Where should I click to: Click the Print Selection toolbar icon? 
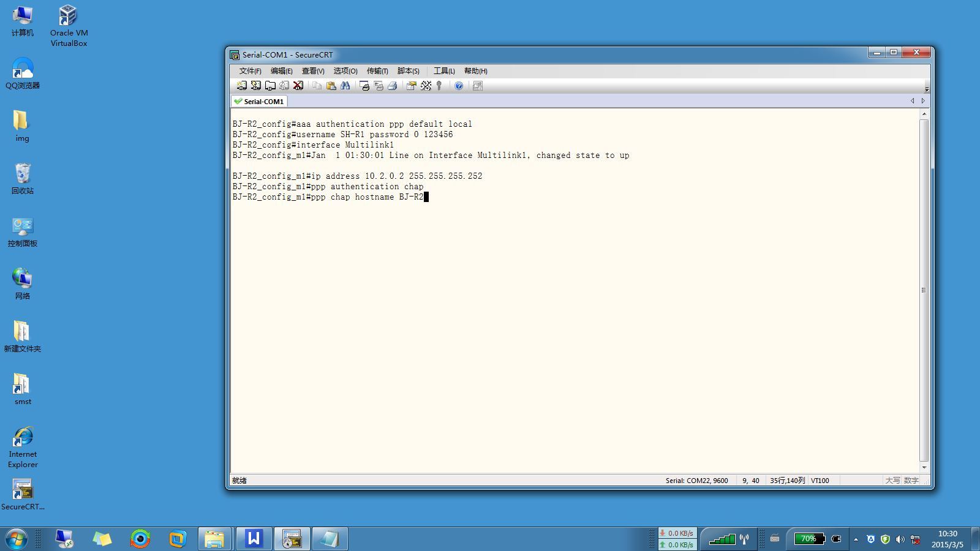tap(379, 86)
